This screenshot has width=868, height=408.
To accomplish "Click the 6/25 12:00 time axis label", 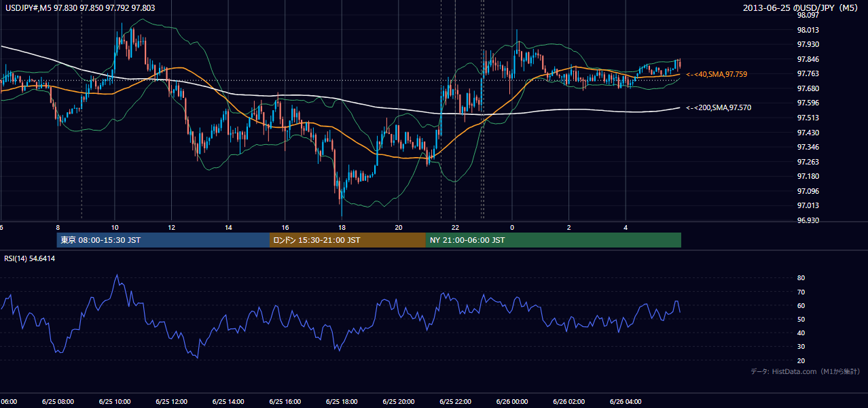I will [x=171, y=402].
